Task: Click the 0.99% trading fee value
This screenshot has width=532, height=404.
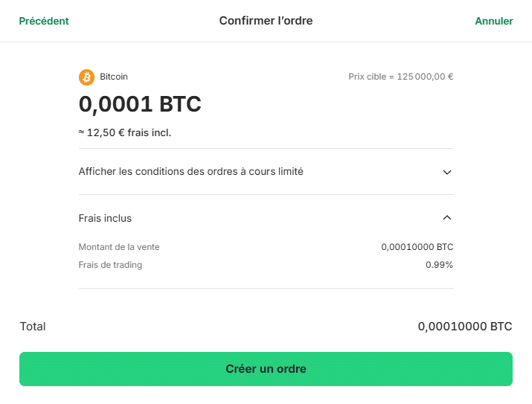Action: [439, 265]
